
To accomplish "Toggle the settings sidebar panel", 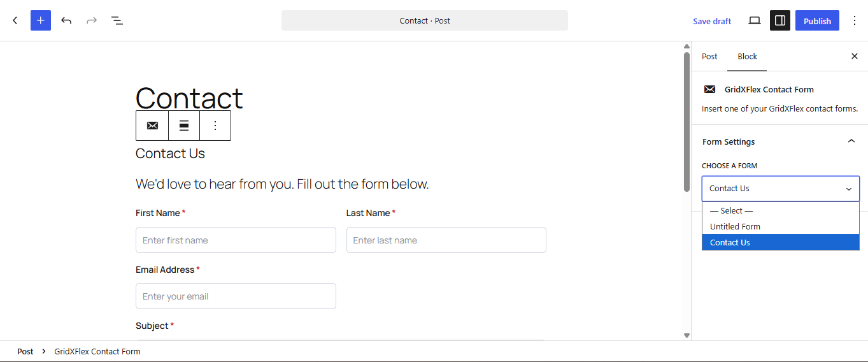I will pyautogui.click(x=780, y=20).
